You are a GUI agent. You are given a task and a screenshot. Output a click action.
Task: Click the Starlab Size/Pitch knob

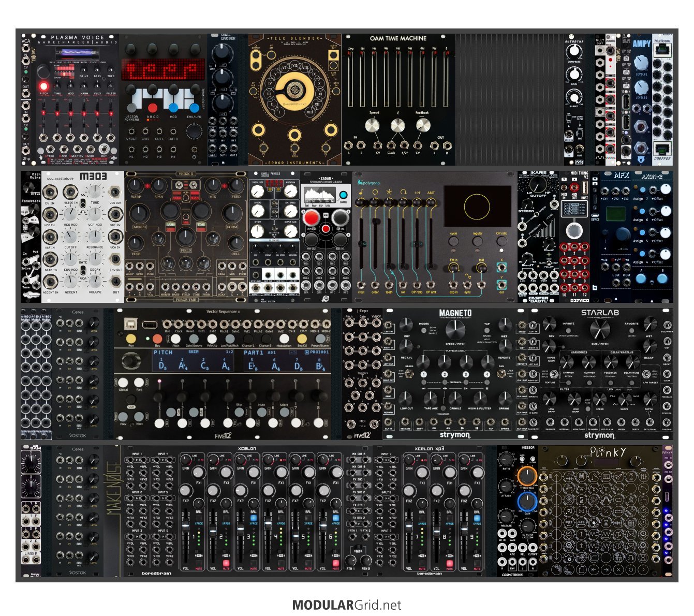click(x=599, y=329)
